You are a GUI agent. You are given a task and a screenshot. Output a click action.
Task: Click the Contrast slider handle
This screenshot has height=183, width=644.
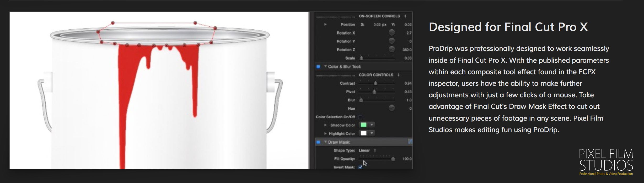pyautogui.click(x=375, y=83)
